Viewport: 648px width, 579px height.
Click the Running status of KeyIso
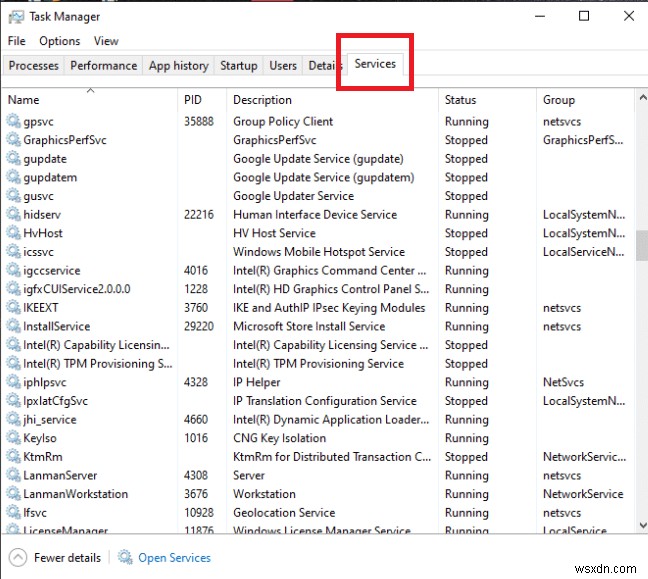(467, 438)
